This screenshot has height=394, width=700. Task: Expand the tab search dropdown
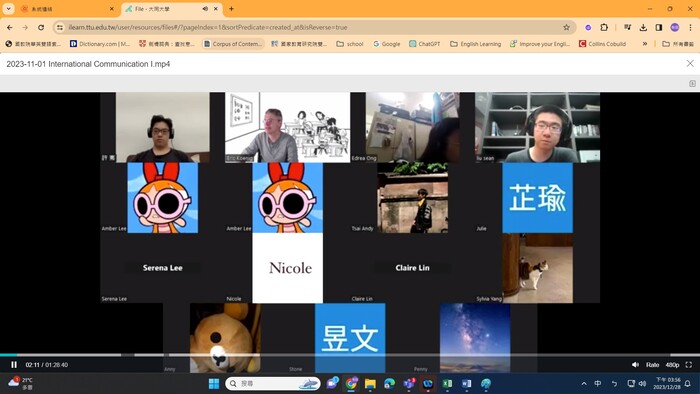[8, 8]
